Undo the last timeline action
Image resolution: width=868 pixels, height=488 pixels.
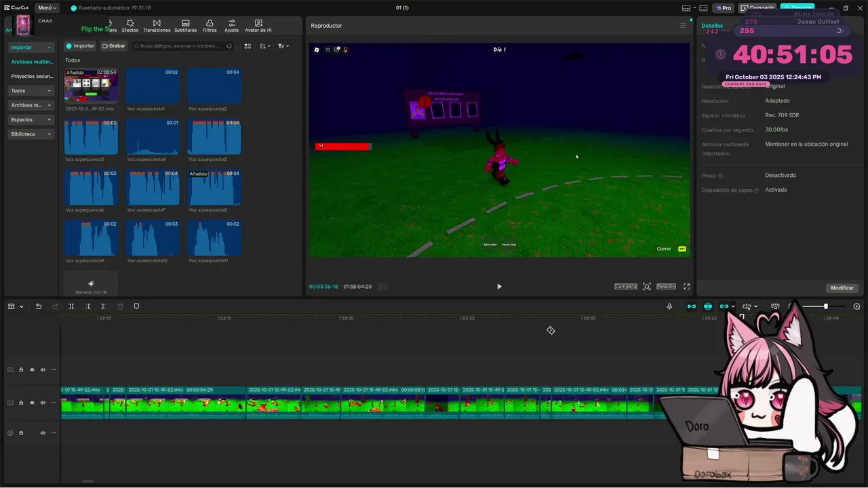(x=39, y=306)
